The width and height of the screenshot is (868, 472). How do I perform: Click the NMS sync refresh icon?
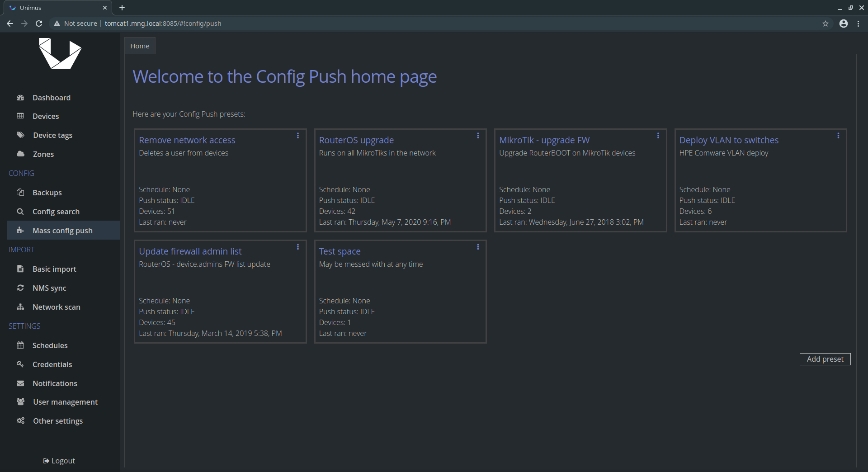(20, 288)
